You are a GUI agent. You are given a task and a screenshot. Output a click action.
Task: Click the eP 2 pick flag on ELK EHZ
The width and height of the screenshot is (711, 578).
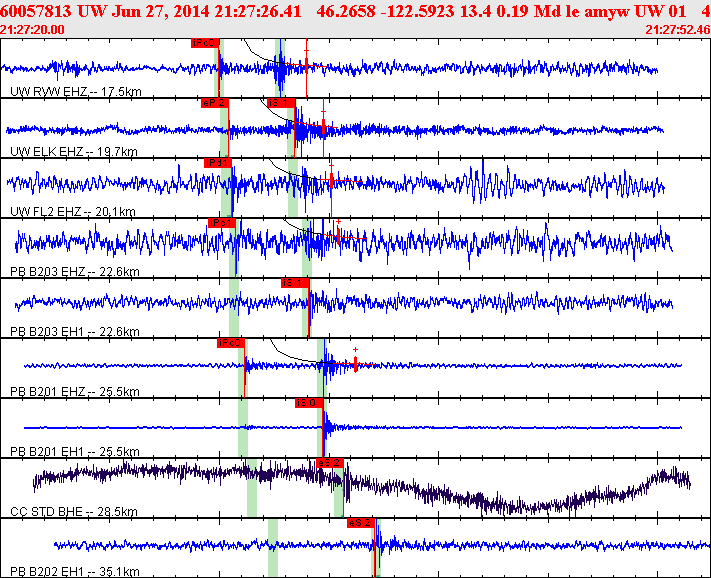pyautogui.click(x=214, y=103)
